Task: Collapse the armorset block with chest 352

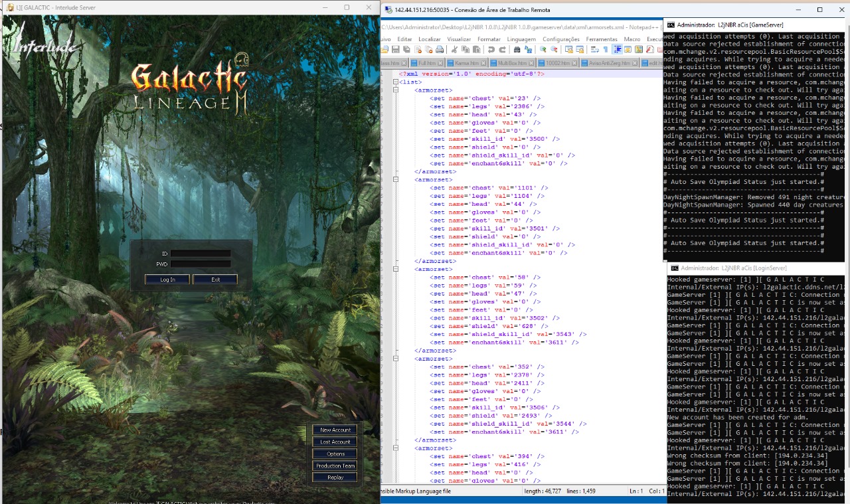Action: coord(396,359)
